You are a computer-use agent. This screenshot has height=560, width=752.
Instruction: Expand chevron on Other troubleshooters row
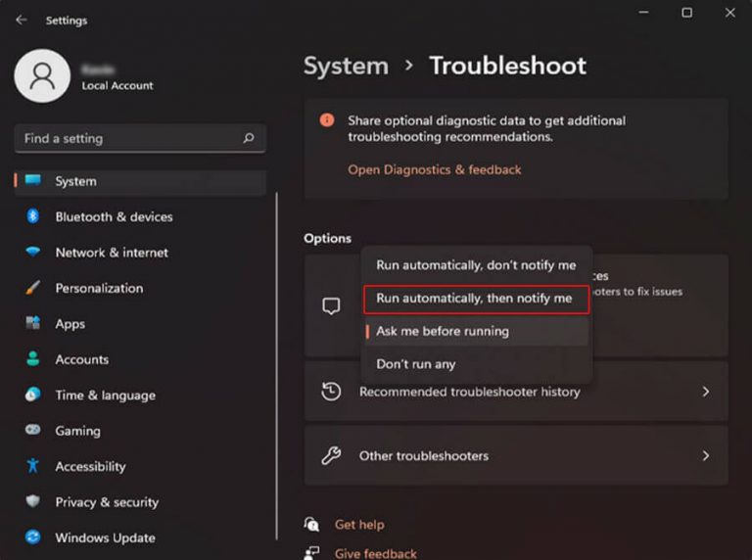[705, 455]
